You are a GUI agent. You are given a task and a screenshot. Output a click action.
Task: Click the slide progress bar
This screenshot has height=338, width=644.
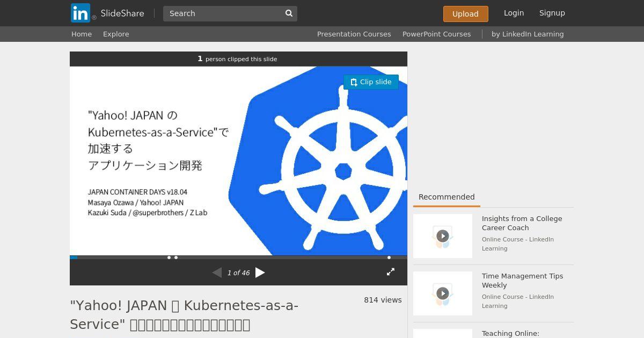point(238,258)
